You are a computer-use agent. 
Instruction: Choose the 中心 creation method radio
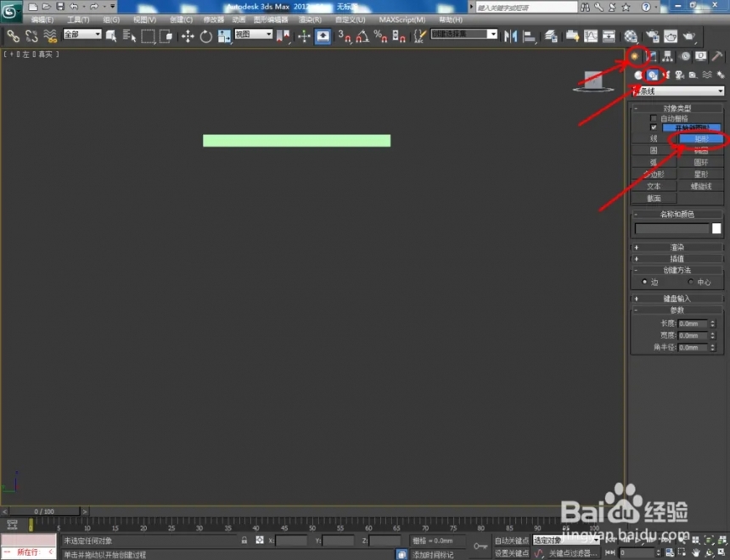[690, 282]
